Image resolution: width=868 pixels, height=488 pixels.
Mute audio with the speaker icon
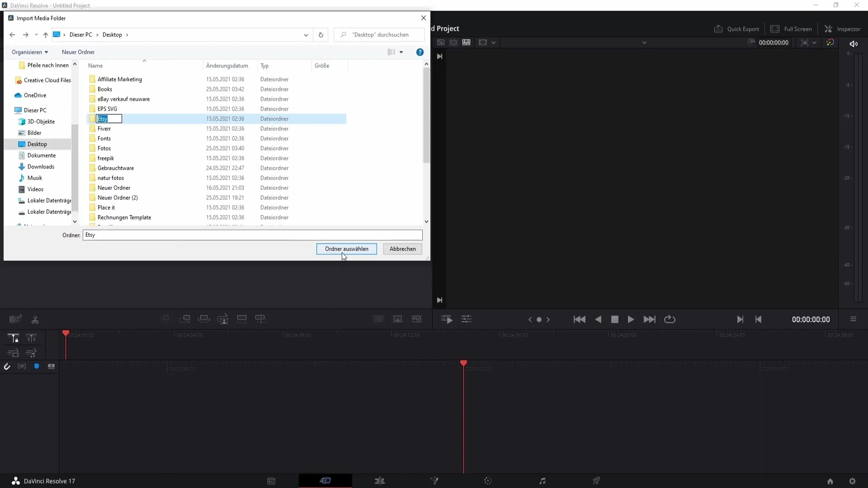854,44
